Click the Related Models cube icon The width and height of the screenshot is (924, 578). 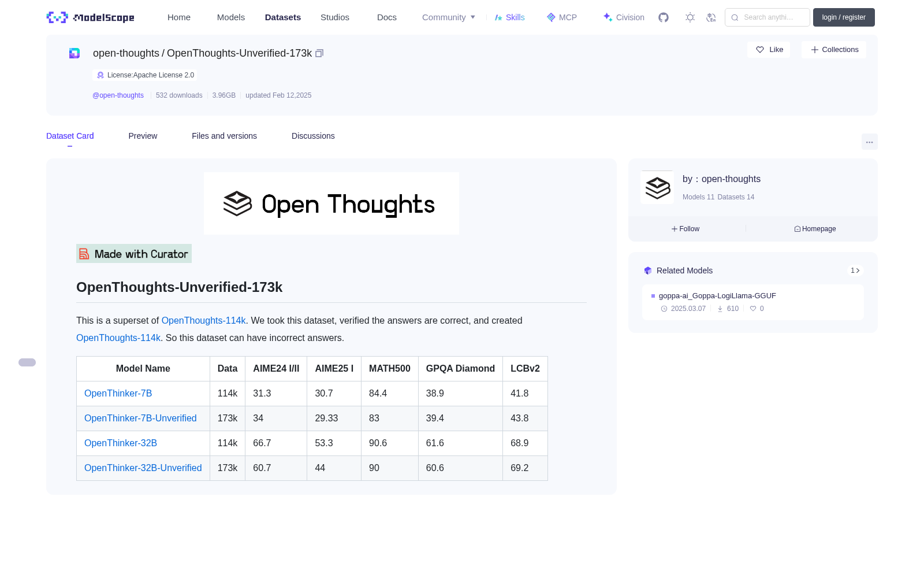point(648,271)
